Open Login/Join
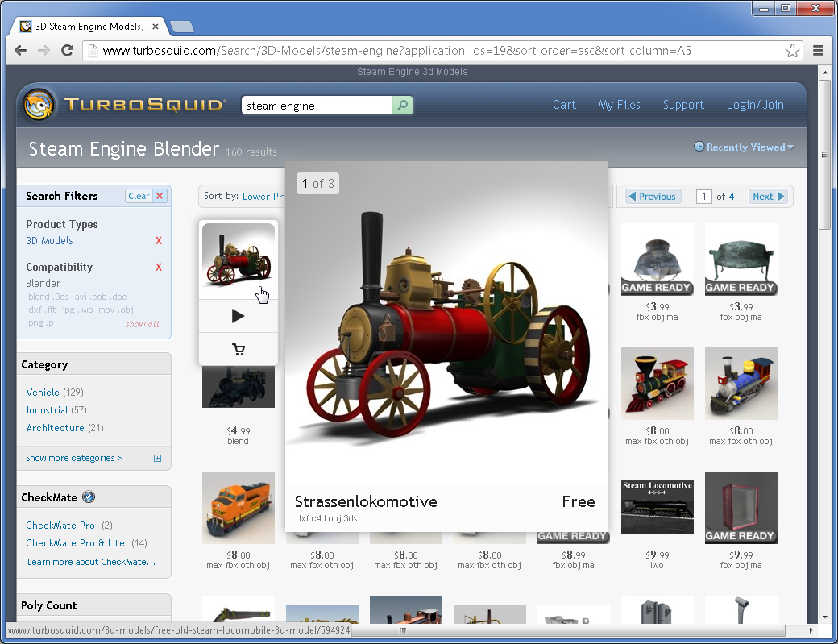 tap(755, 105)
